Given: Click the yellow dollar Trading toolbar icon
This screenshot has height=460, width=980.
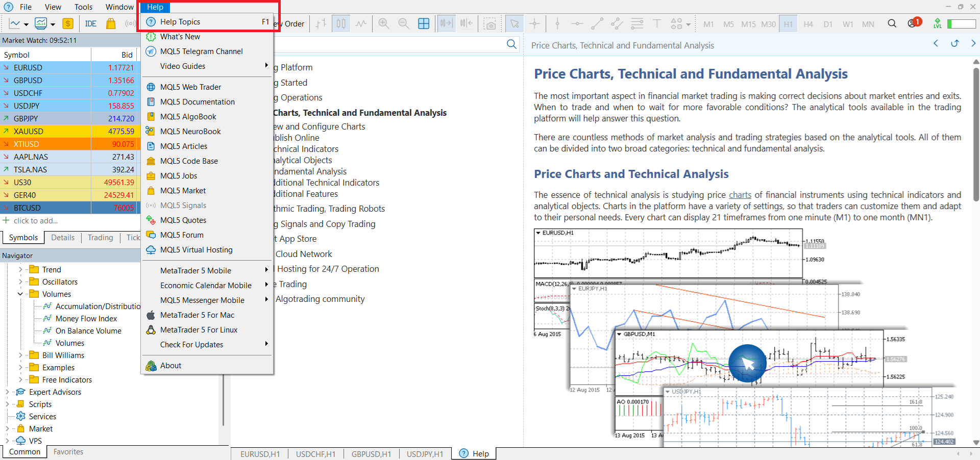Looking at the screenshot, I should coord(68,23).
